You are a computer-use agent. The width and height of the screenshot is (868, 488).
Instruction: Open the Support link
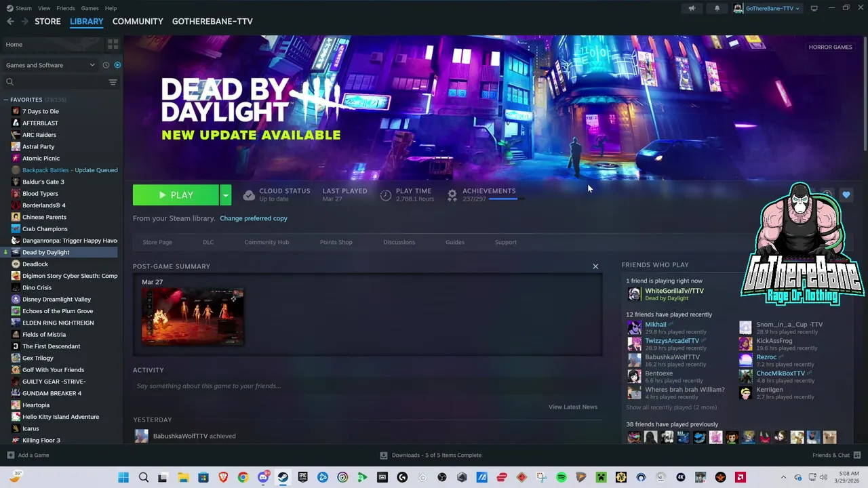tap(505, 242)
